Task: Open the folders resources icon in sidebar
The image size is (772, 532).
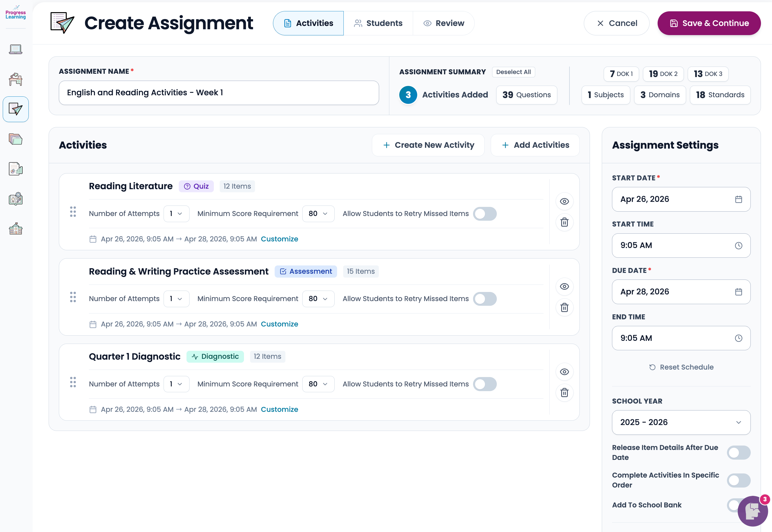Action: pyautogui.click(x=16, y=139)
